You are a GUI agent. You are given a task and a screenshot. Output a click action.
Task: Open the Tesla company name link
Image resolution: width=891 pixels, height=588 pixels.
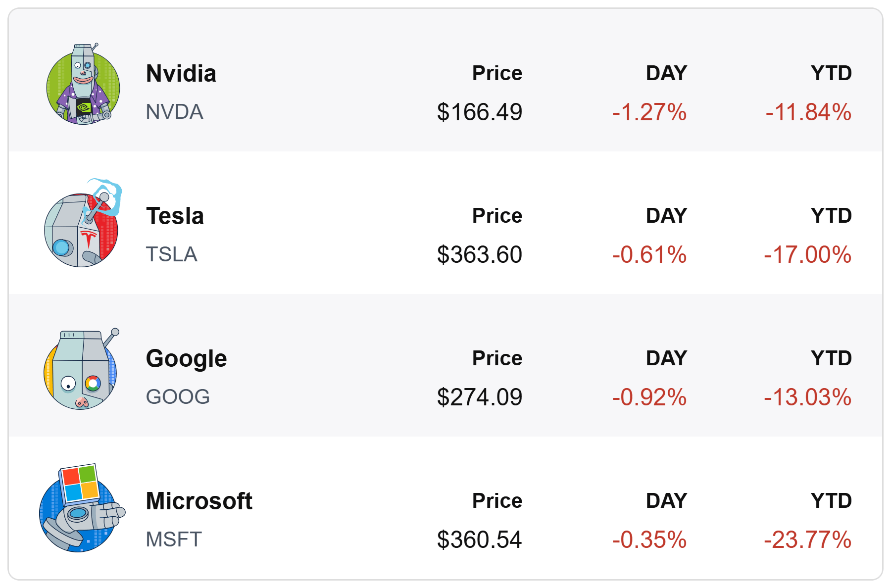pyautogui.click(x=175, y=216)
